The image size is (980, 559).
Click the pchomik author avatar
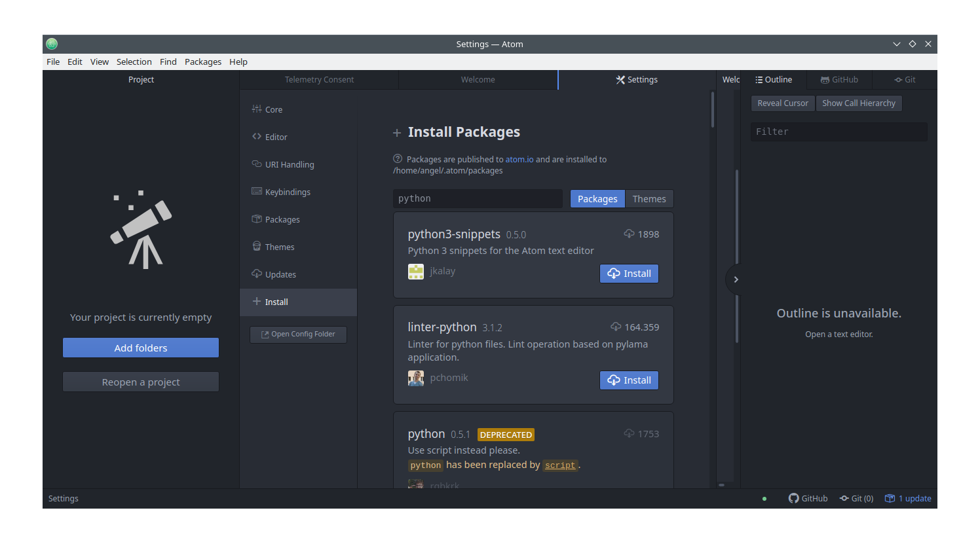[x=416, y=378]
